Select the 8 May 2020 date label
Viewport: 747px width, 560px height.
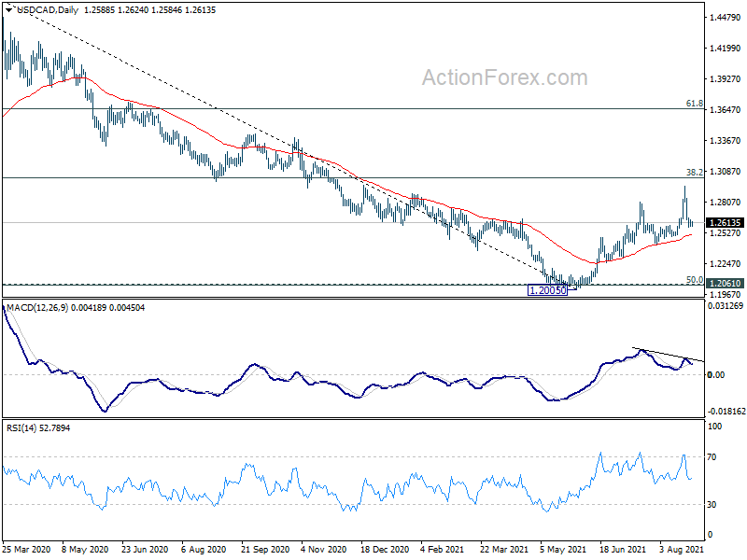tap(86, 550)
